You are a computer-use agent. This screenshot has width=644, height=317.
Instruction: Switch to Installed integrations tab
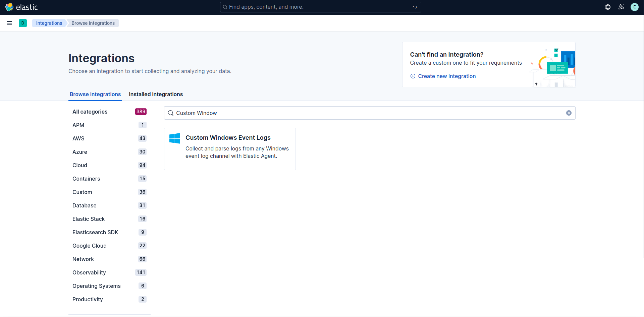pos(156,94)
